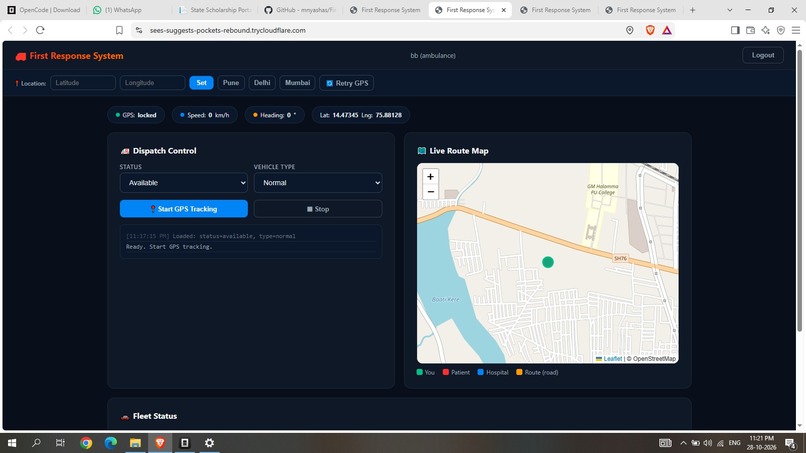The image size is (806, 453).
Task: Switch to the OpenCode Download tab
Action: (x=44, y=10)
